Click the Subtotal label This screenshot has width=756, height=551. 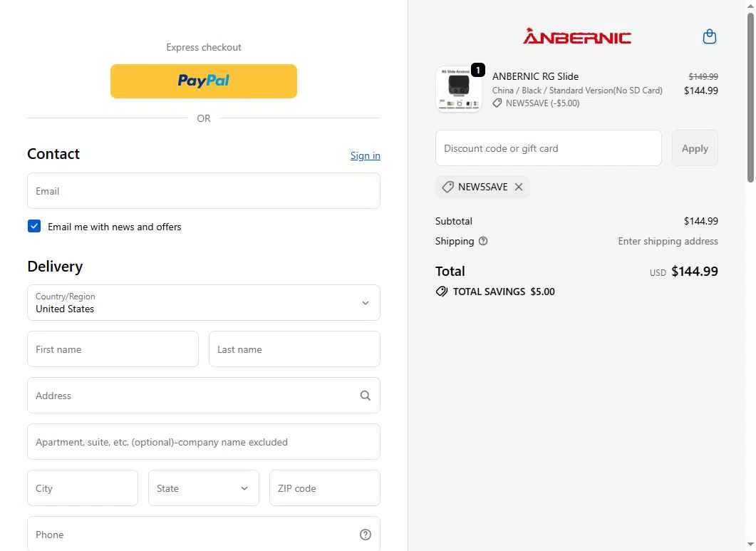[454, 221]
